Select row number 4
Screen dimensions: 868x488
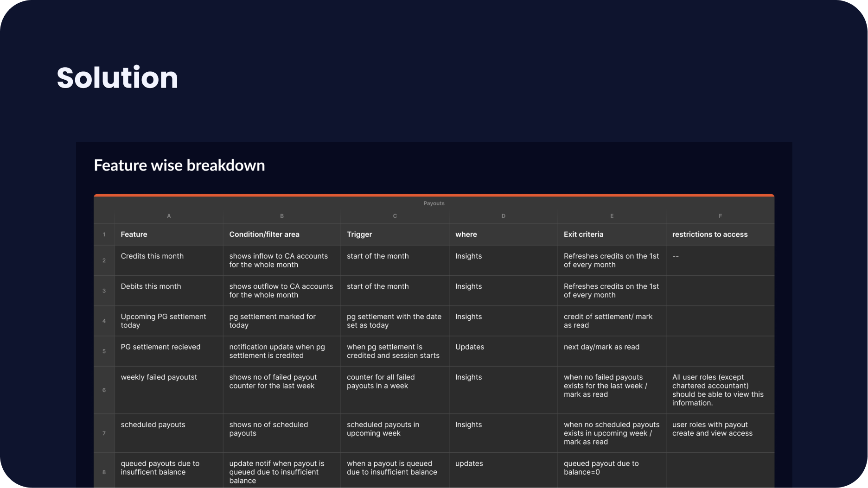tap(104, 321)
